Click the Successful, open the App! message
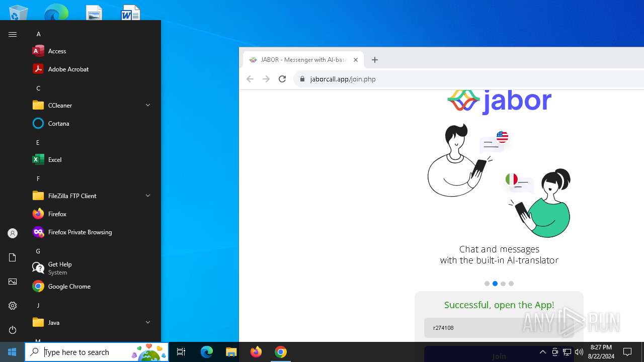The width and height of the screenshot is (644, 362). (x=499, y=305)
